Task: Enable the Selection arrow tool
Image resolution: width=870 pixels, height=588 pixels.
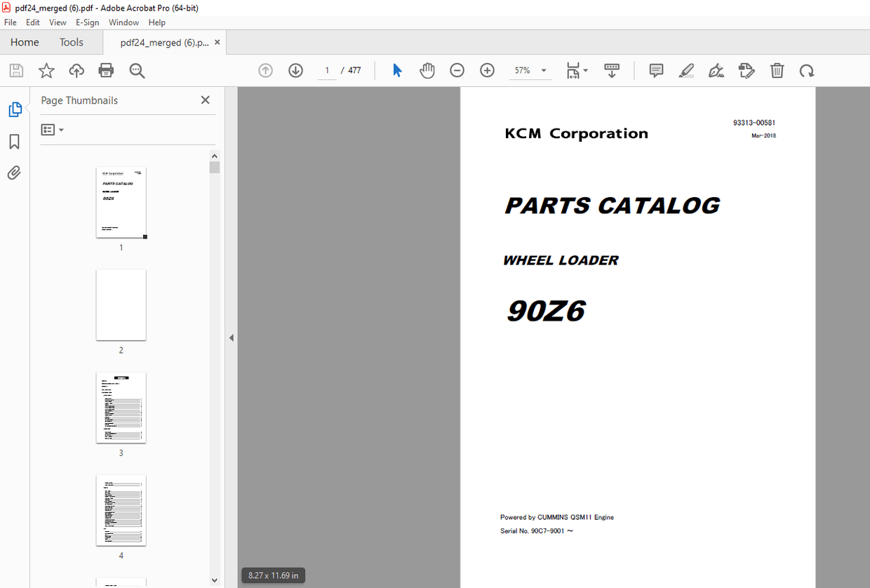Action: tap(396, 70)
